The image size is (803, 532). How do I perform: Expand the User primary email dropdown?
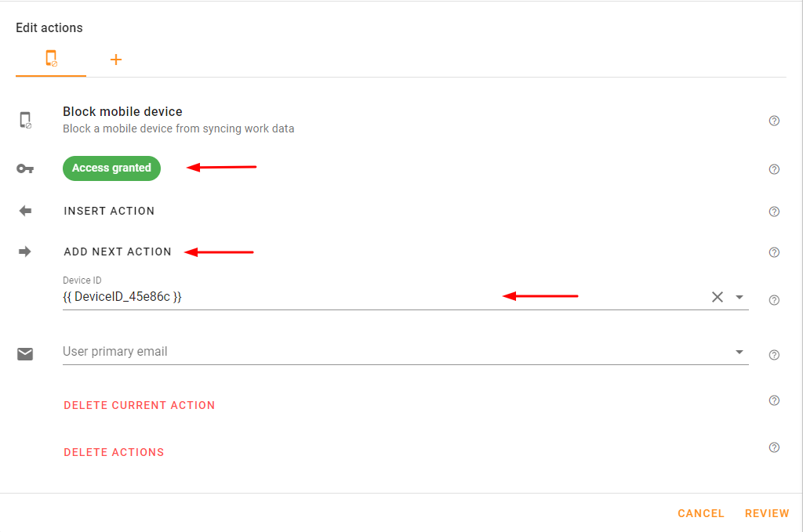[x=739, y=352]
